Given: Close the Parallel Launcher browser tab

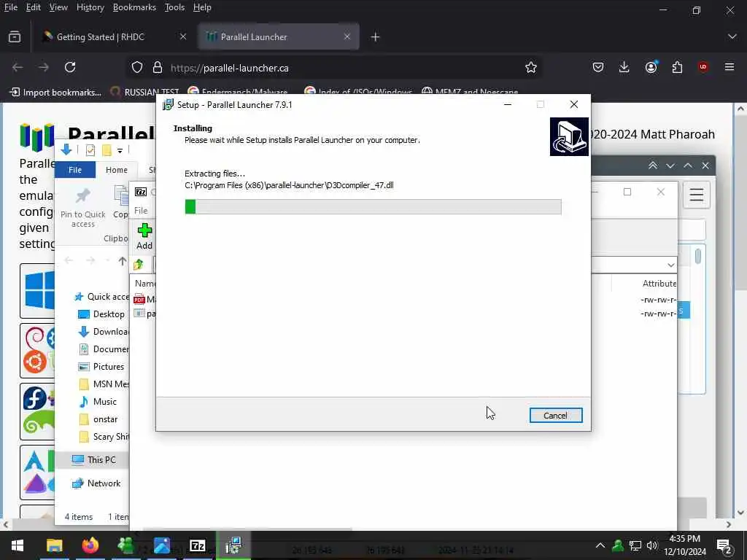Looking at the screenshot, I should 347,36.
